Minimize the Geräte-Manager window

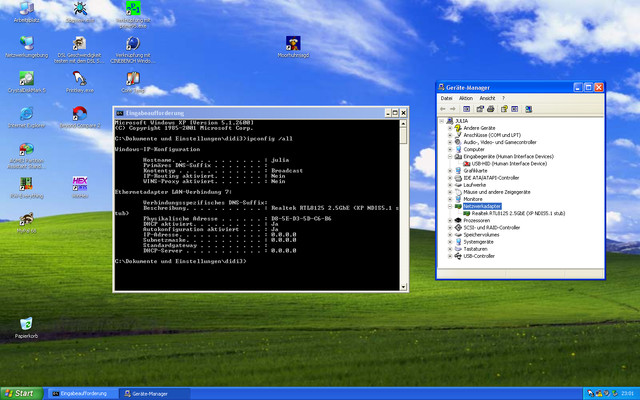point(578,87)
